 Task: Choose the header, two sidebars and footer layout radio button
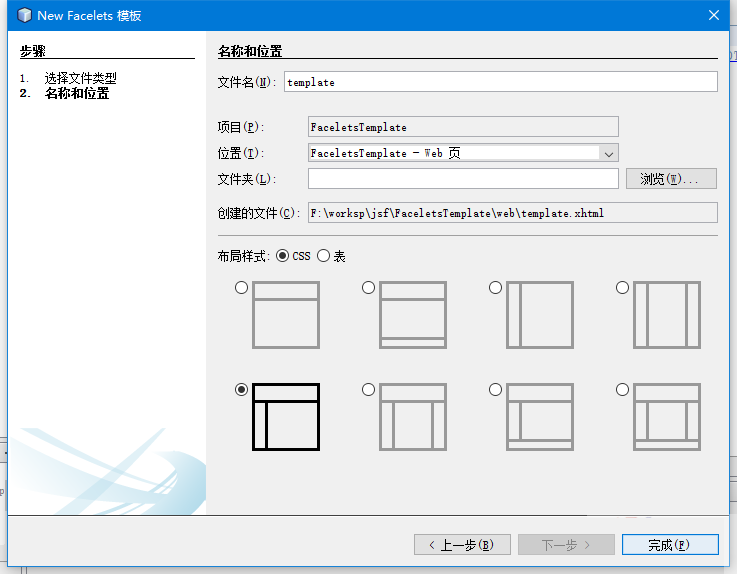click(622, 390)
